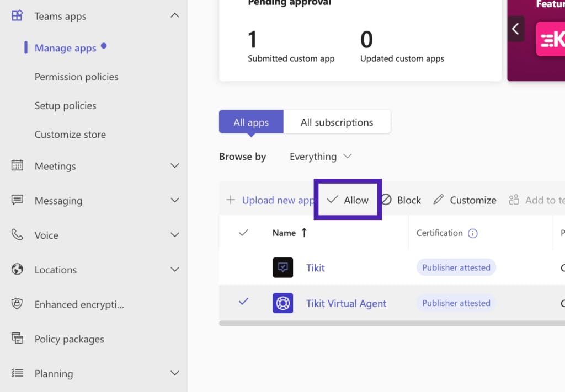Expand the Messaging section
Image resolution: width=565 pixels, height=392 pixels.
[x=174, y=201]
